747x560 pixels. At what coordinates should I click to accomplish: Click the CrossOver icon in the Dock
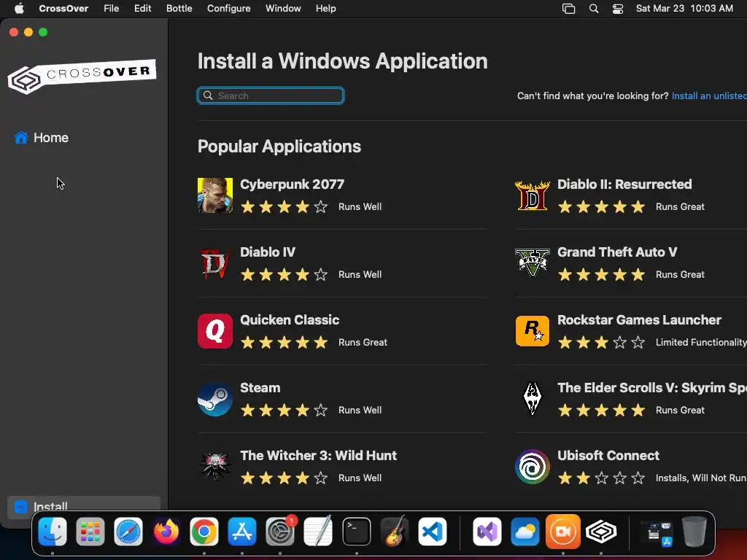tap(601, 532)
